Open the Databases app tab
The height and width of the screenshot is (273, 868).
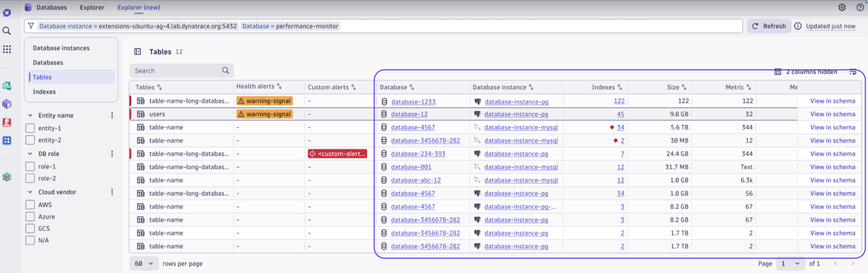point(46,7)
